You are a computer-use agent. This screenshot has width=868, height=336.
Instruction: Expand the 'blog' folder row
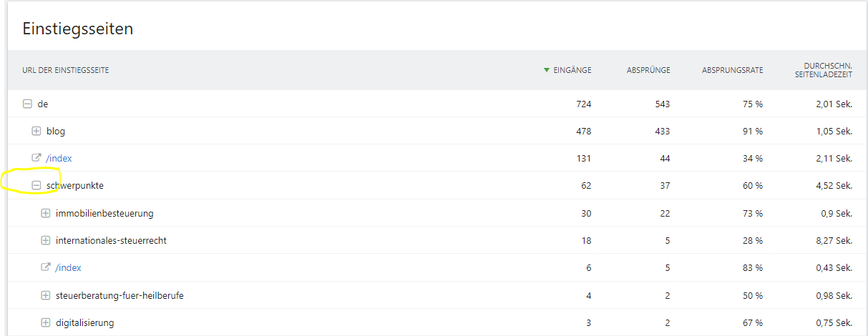[36, 132]
